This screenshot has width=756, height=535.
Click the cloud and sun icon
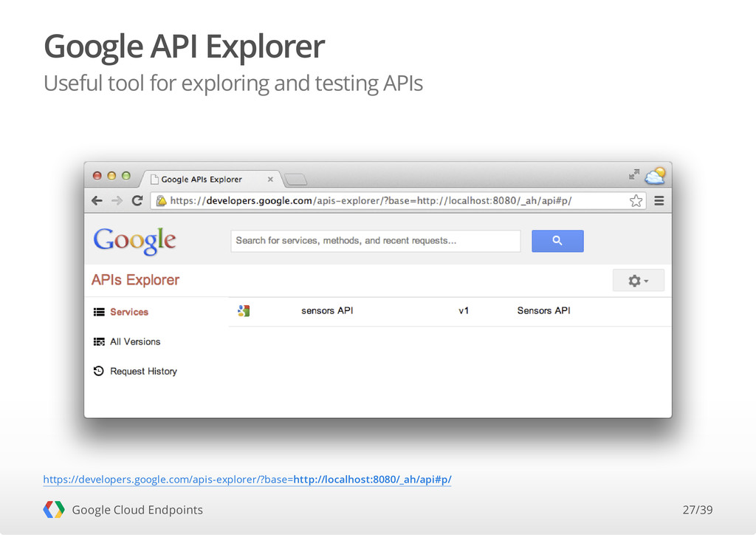coord(656,176)
